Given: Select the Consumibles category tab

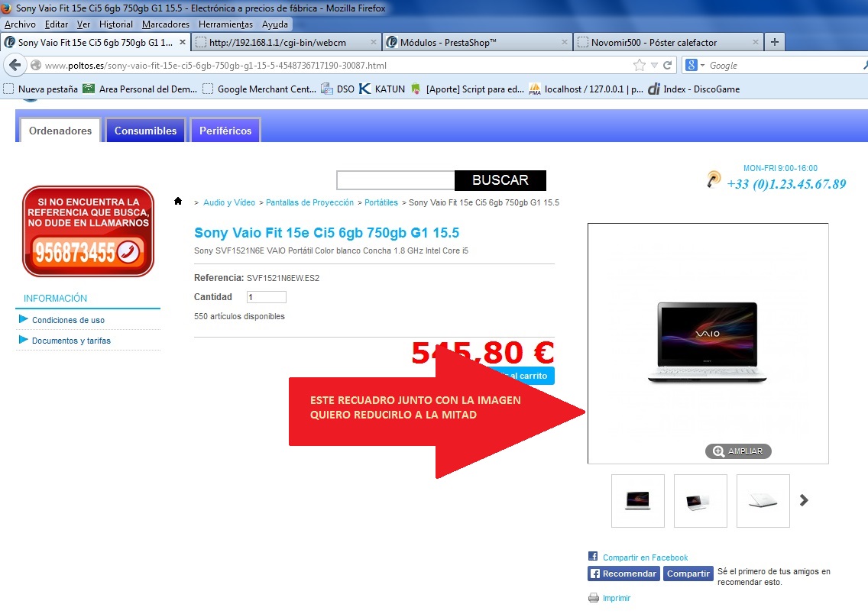Looking at the screenshot, I should click(146, 131).
